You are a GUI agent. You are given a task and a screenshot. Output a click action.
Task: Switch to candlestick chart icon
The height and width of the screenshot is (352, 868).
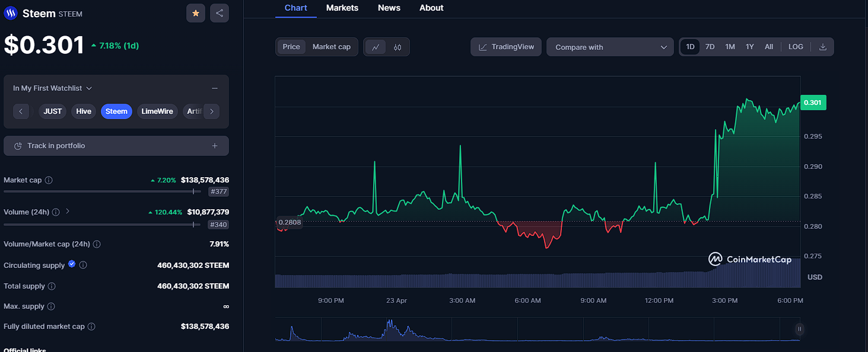click(398, 47)
